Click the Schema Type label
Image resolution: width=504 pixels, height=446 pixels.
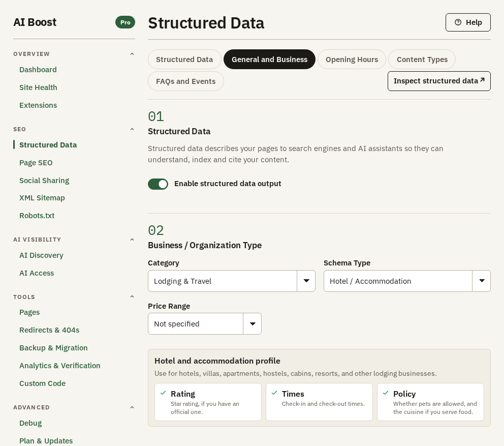click(x=347, y=263)
